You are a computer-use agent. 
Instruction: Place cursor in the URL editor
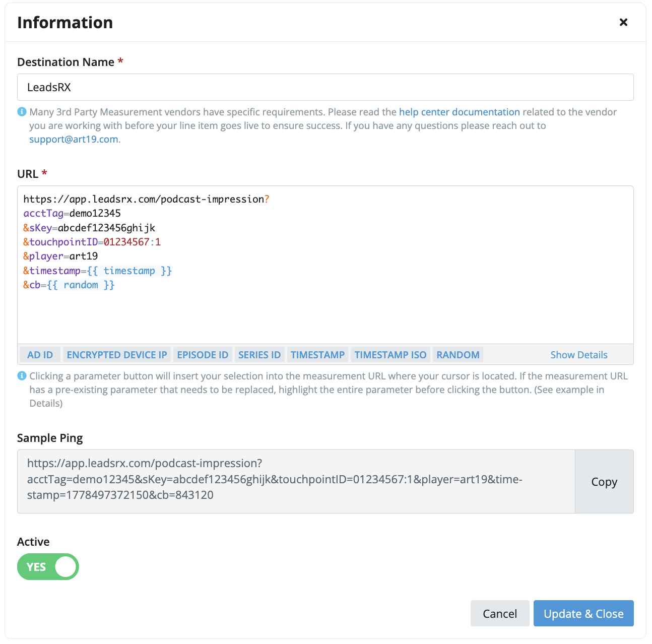click(325, 265)
